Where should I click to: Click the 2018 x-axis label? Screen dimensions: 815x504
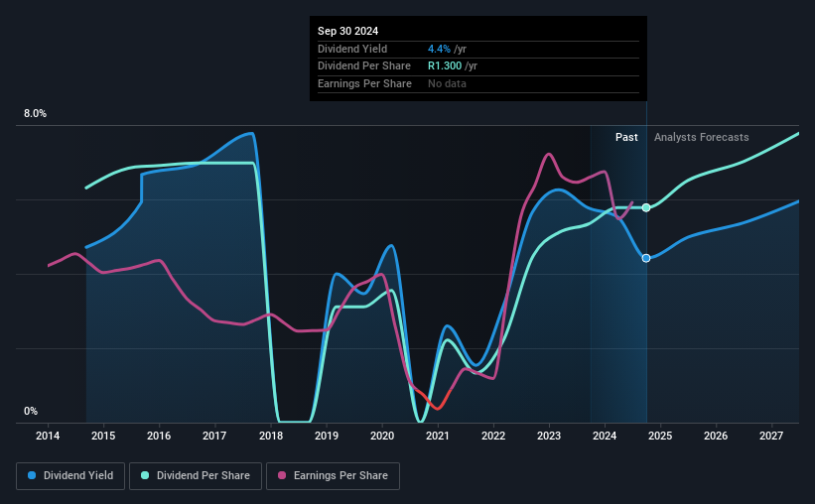[271, 436]
